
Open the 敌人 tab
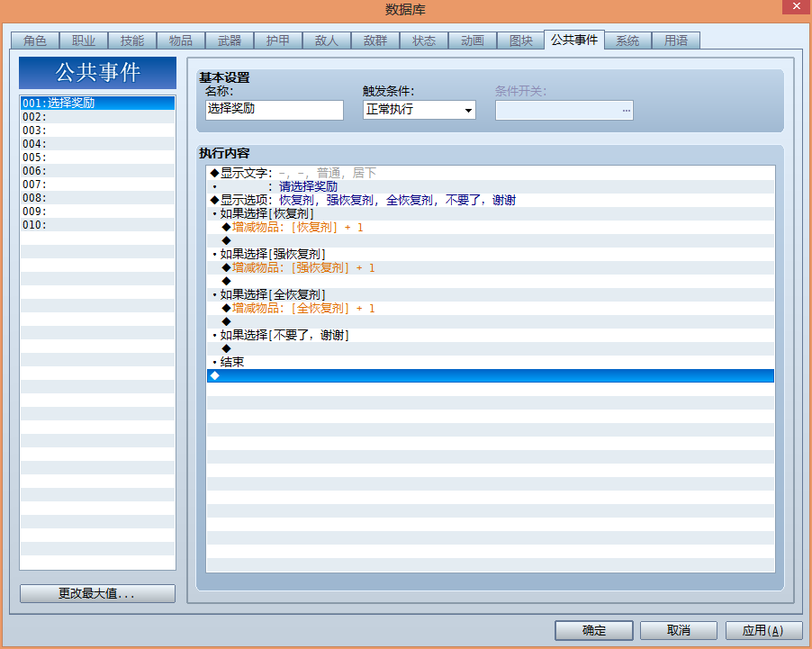click(x=327, y=41)
